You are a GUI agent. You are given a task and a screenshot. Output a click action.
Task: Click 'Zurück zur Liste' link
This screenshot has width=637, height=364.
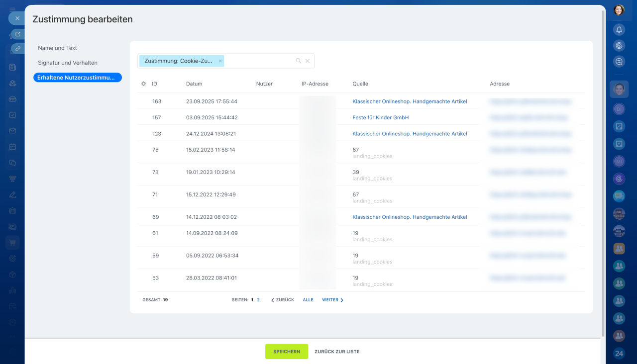[x=337, y=352]
